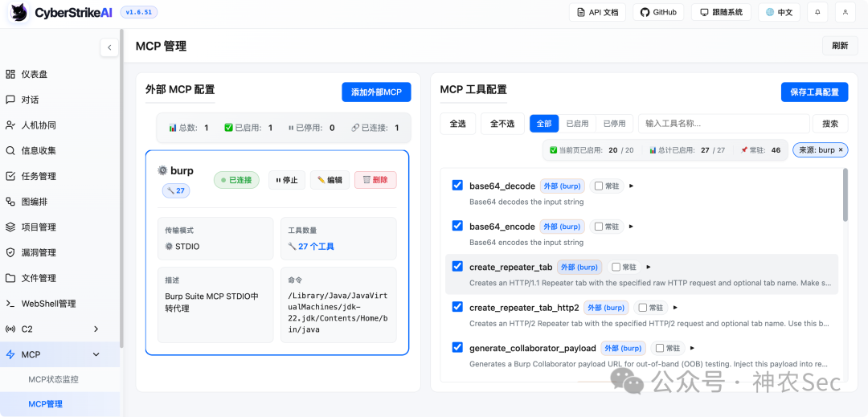Click the 输入工具名称 search field

tap(723, 124)
